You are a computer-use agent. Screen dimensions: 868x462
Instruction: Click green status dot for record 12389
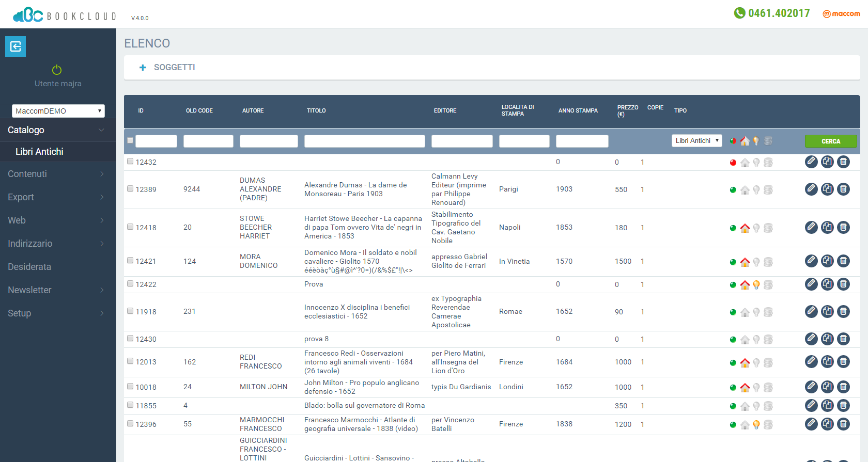[733, 190]
